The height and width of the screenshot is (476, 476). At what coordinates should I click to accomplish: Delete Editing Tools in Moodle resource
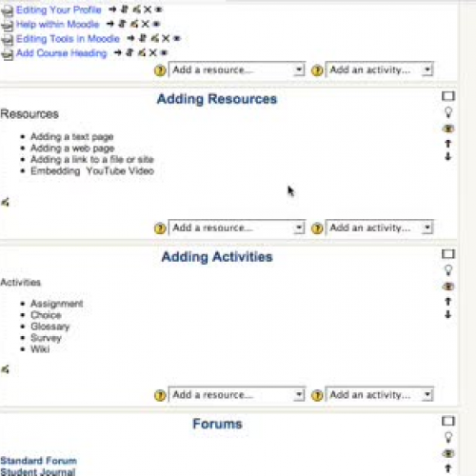click(166, 39)
